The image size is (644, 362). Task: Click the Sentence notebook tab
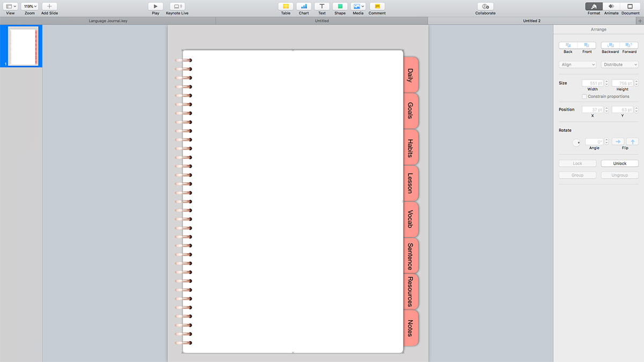411,256
